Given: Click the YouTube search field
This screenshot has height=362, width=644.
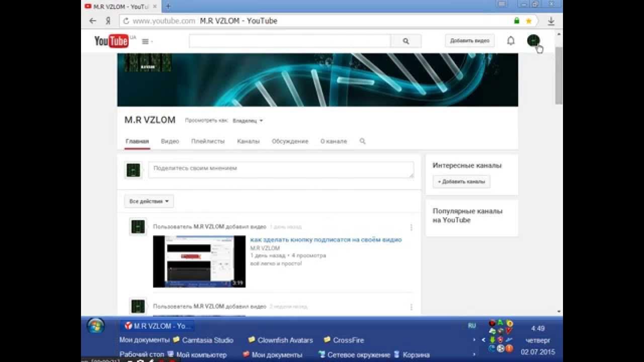Looking at the screenshot, I should pos(290,41).
